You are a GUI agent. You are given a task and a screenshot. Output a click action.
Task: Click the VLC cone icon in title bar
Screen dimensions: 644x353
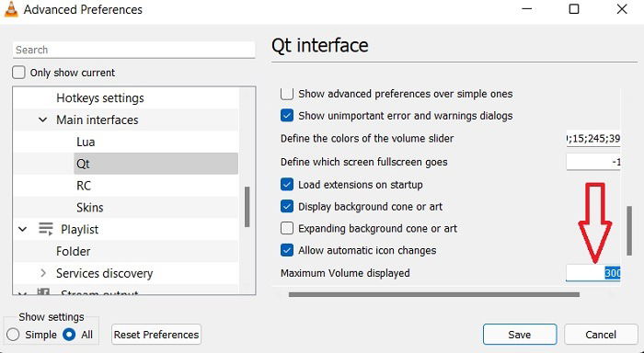point(11,9)
